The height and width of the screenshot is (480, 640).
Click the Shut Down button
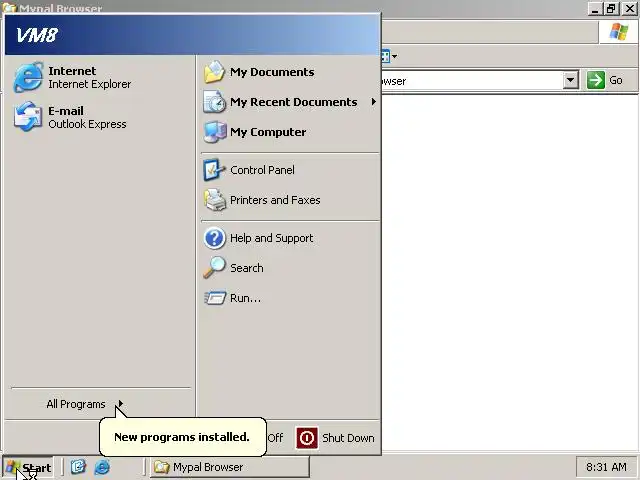(x=335, y=438)
